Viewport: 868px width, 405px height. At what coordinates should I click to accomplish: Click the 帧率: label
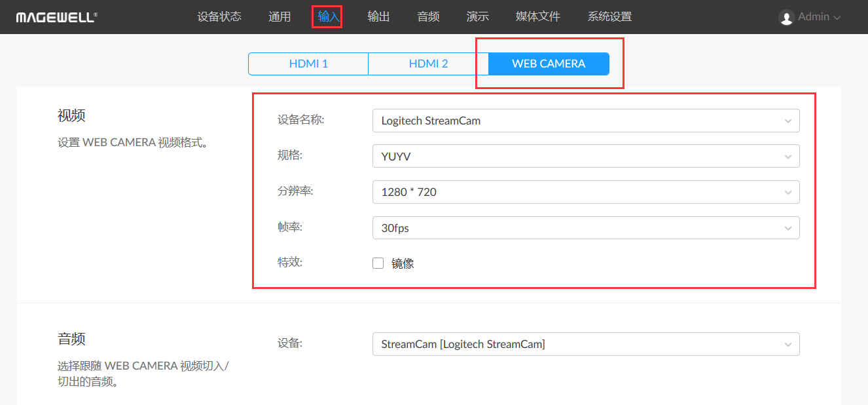pos(290,227)
